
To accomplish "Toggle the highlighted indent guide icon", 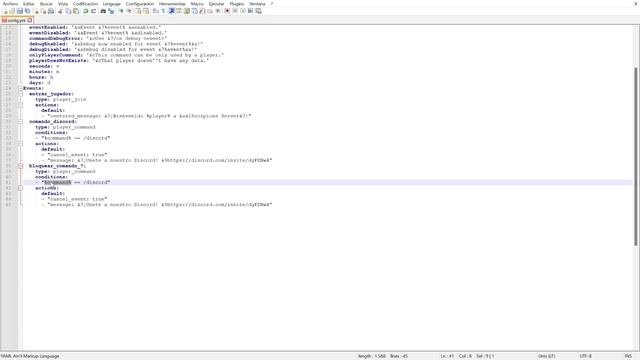I will click(171, 11).
